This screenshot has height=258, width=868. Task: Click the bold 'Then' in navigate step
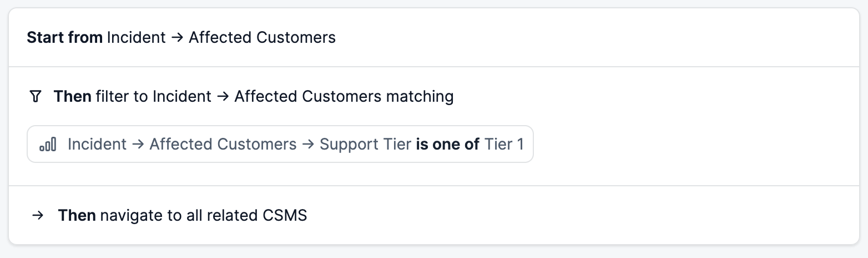tap(77, 215)
